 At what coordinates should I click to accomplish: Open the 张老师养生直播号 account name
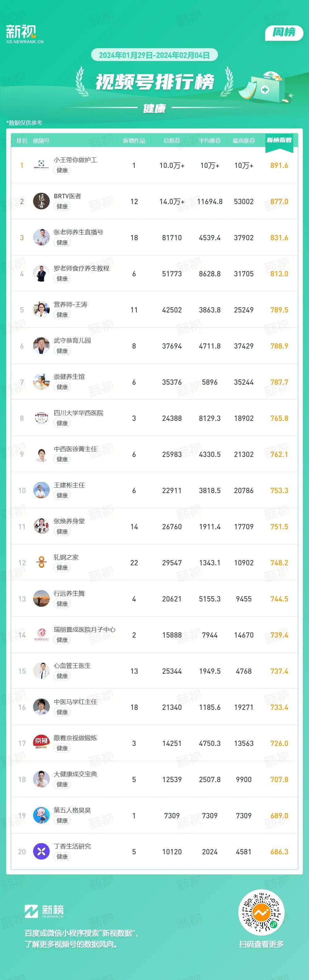[x=78, y=232]
